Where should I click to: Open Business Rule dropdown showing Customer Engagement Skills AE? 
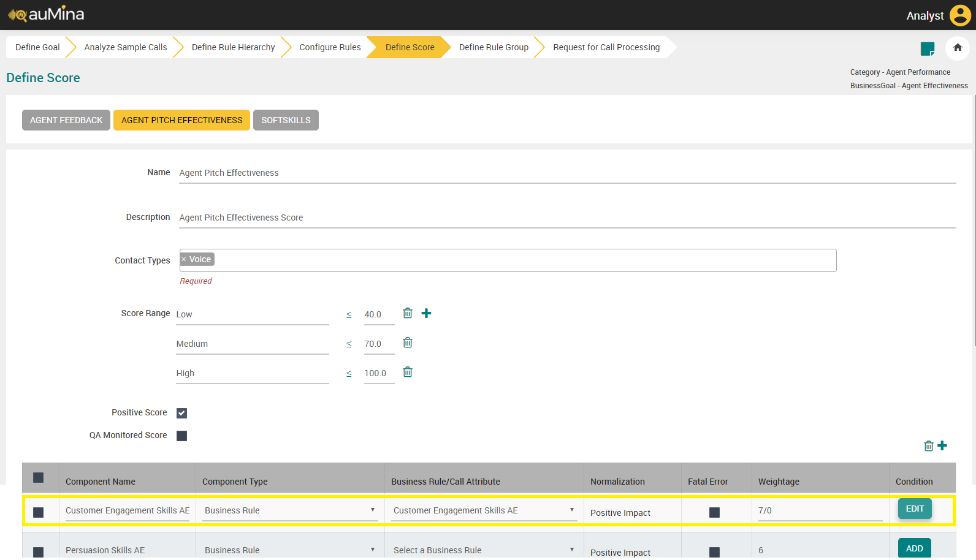[x=484, y=510]
